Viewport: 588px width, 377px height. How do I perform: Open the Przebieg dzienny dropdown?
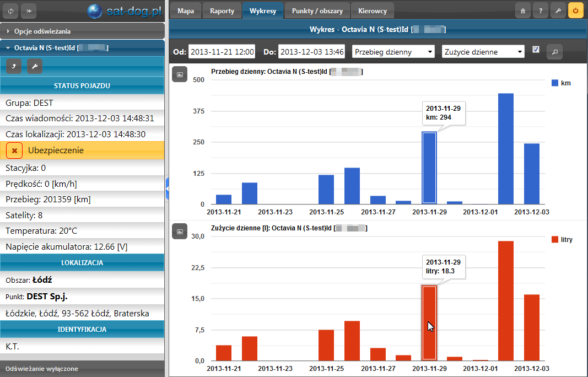pos(393,52)
